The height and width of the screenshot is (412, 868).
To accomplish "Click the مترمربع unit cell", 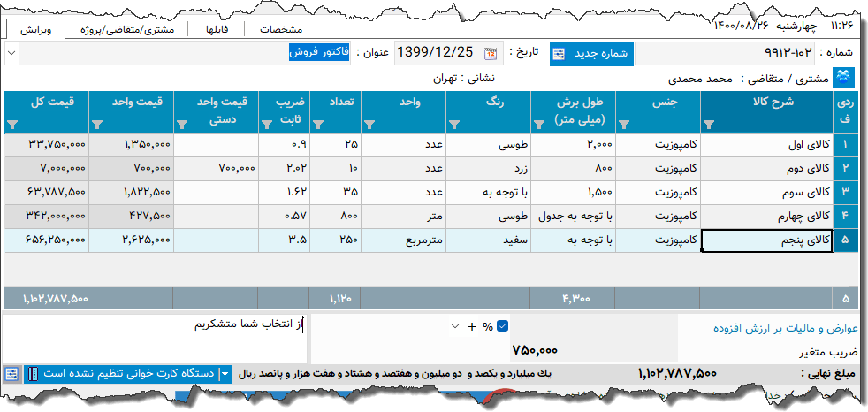I will pyautogui.click(x=403, y=240).
